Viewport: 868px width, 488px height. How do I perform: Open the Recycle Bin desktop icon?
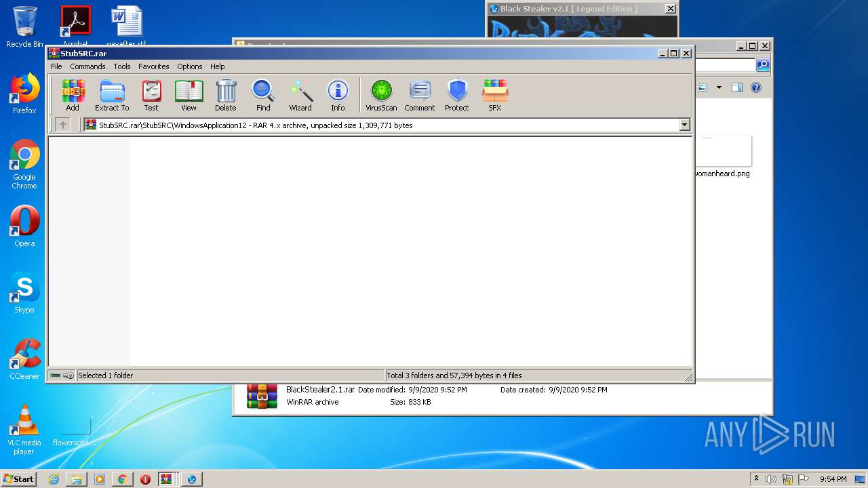pyautogui.click(x=24, y=27)
